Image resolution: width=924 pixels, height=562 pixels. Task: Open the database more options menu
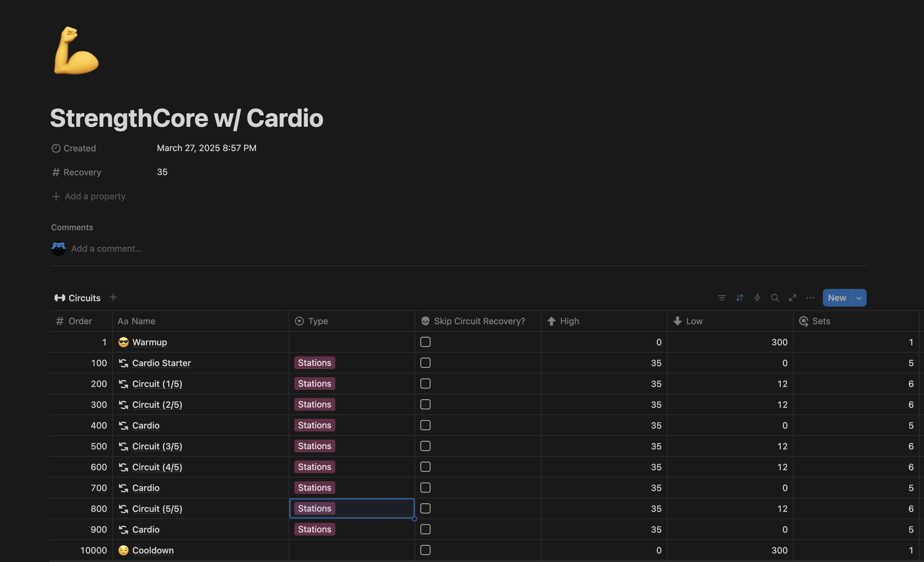pyautogui.click(x=810, y=297)
